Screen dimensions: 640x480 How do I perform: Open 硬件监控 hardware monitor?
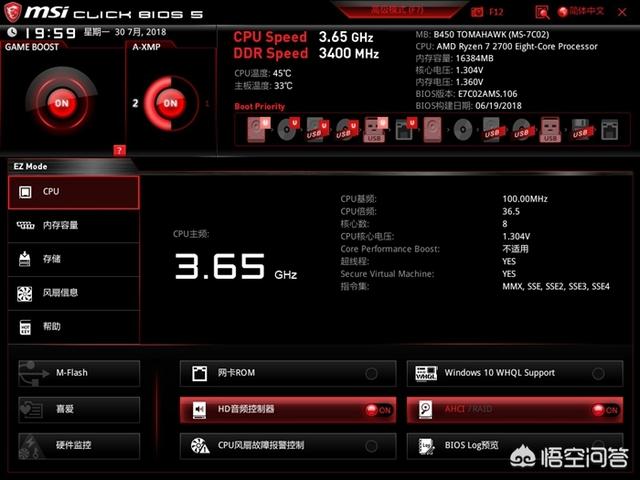(x=79, y=445)
